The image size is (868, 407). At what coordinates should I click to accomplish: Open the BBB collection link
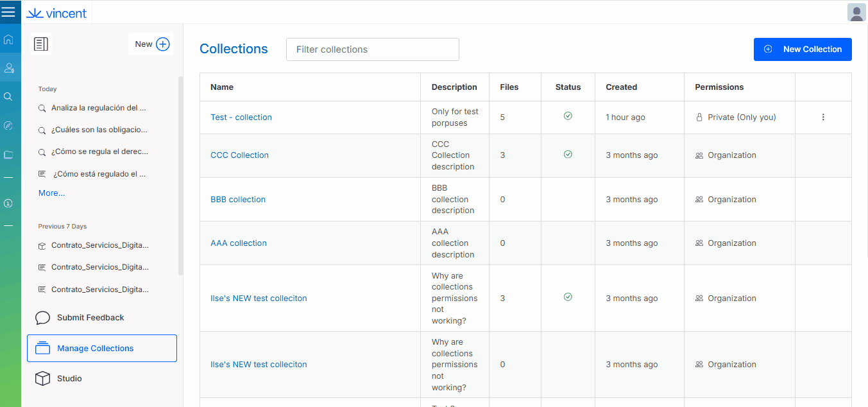tap(238, 200)
